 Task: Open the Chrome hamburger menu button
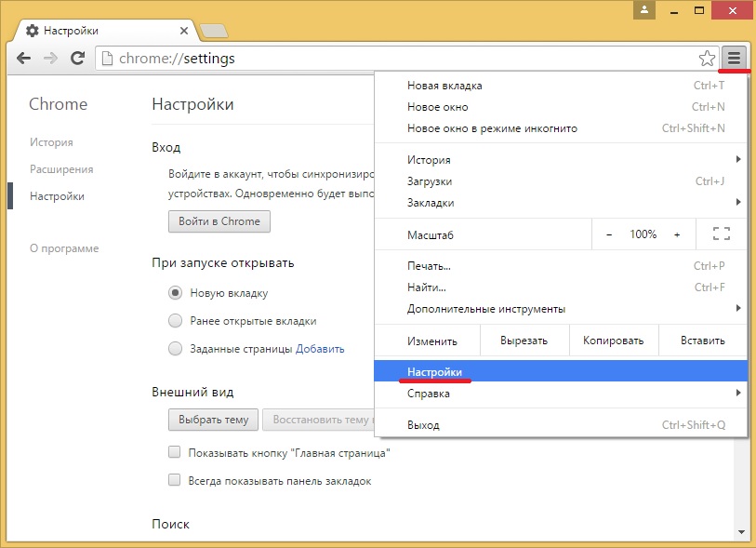click(x=734, y=59)
